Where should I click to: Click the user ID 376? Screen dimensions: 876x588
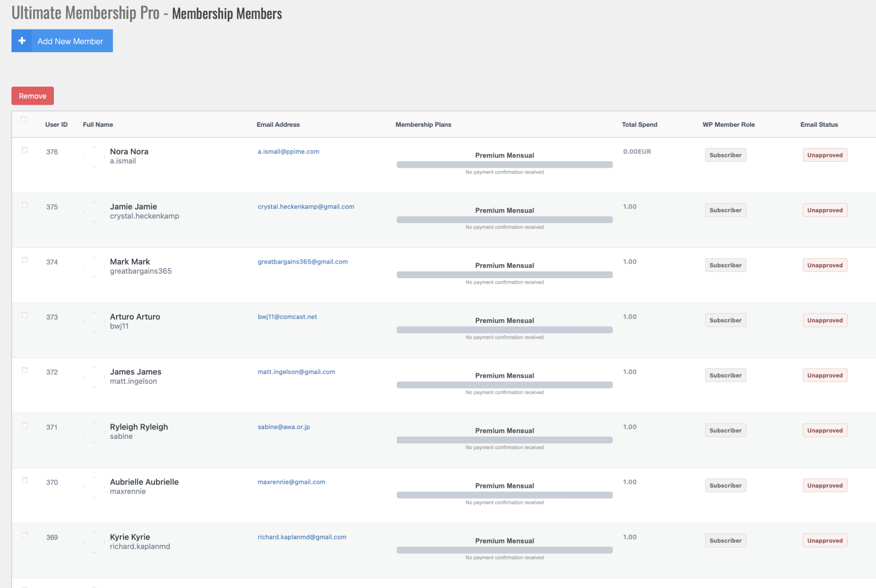pos(52,152)
